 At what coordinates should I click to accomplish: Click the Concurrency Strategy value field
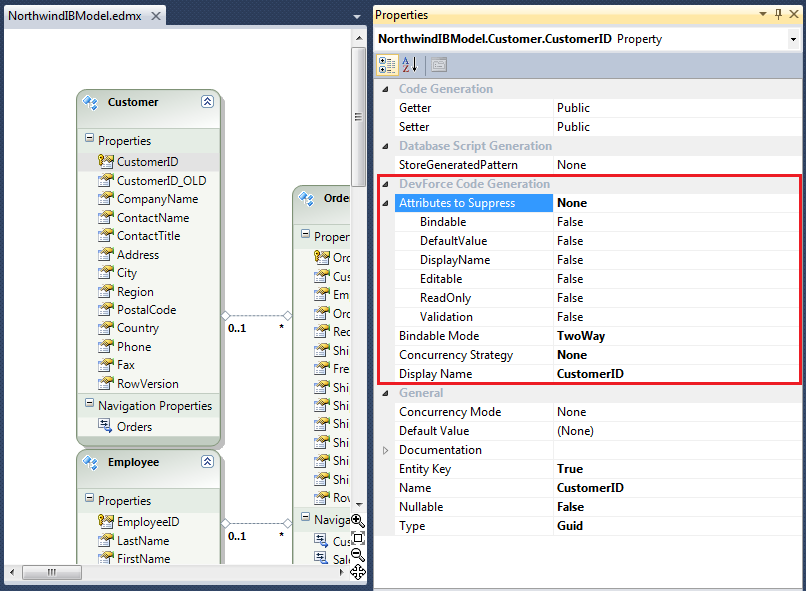(x=676, y=355)
